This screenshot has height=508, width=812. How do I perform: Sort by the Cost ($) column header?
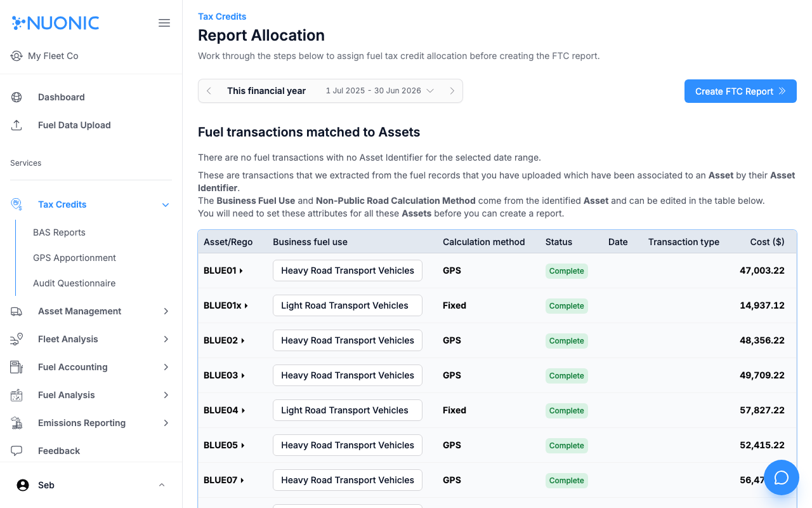(x=768, y=242)
